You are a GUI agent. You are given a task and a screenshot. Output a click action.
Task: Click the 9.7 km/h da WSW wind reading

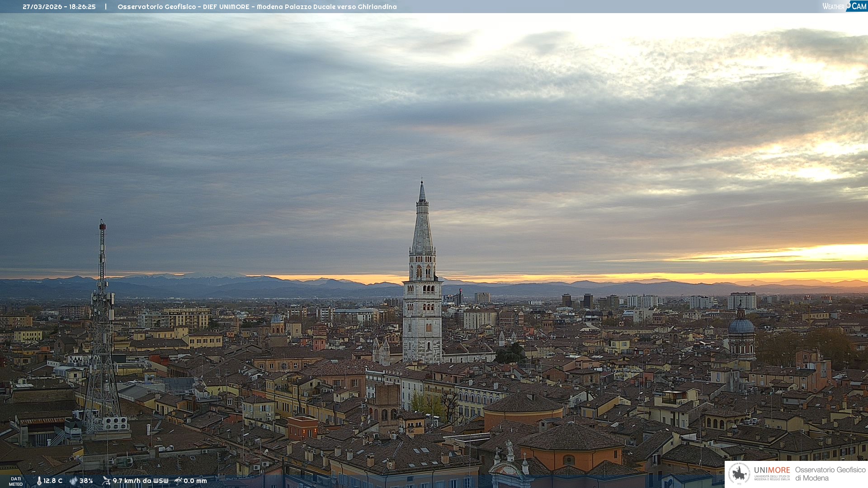pos(140,481)
